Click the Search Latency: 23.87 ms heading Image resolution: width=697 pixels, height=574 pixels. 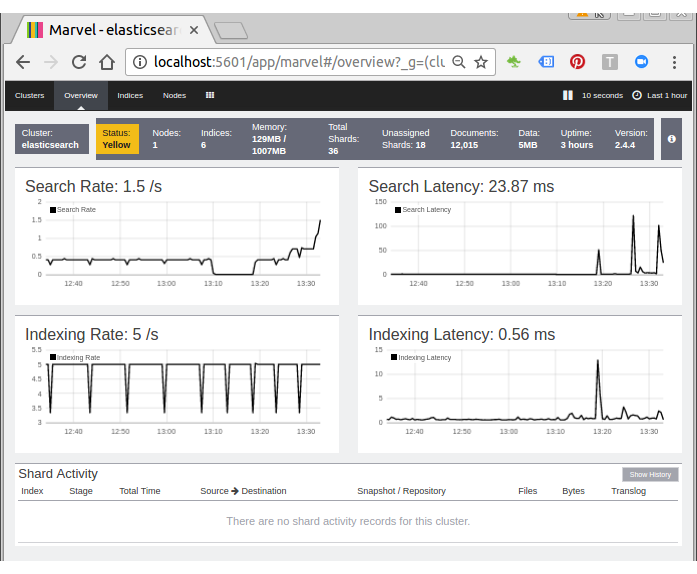click(461, 186)
